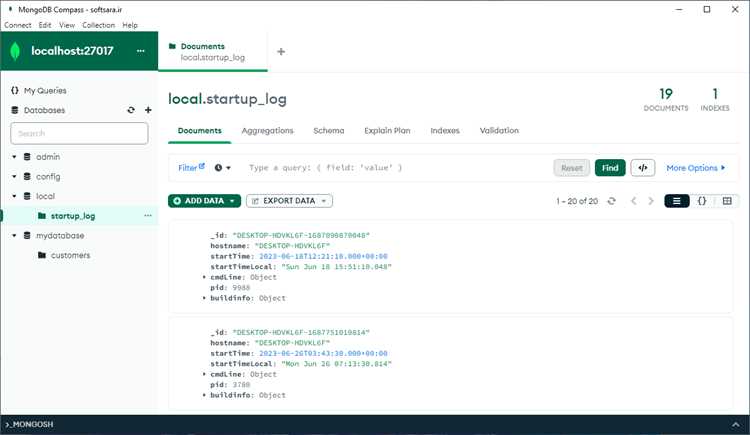Switch to the Validation tab
750x435 pixels.
pos(499,131)
